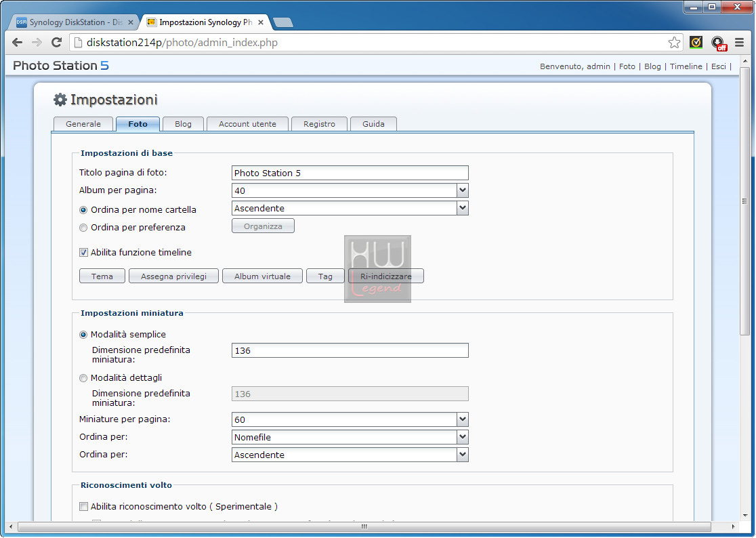756x538 pixels.
Task: Click the Album per pagina label
Action: coord(118,190)
